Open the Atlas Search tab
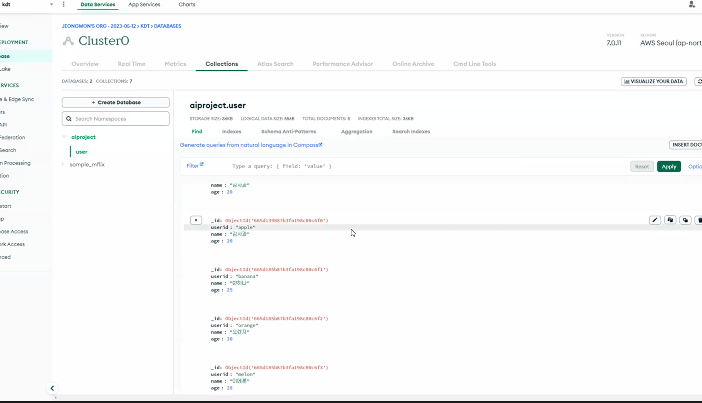 (x=275, y=64)
